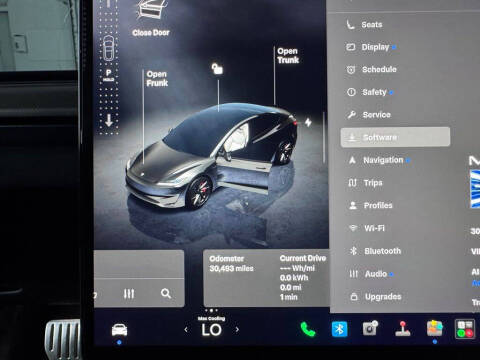Open the arcade joystick icon
Screen dimensions: 480x360
402,329
